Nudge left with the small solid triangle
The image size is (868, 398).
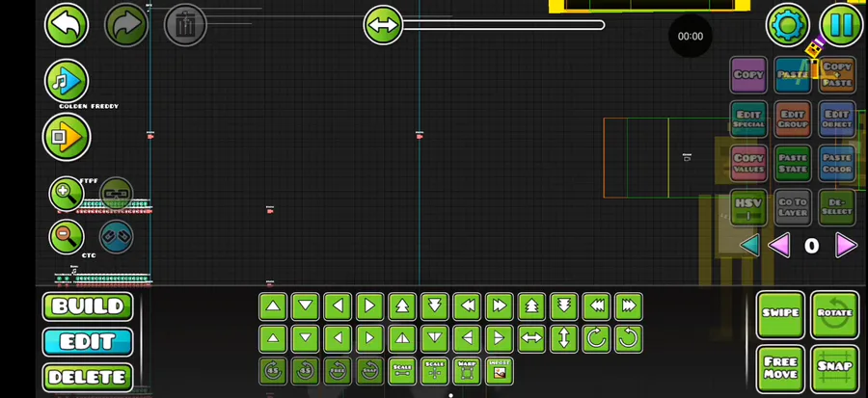point(338,338)
